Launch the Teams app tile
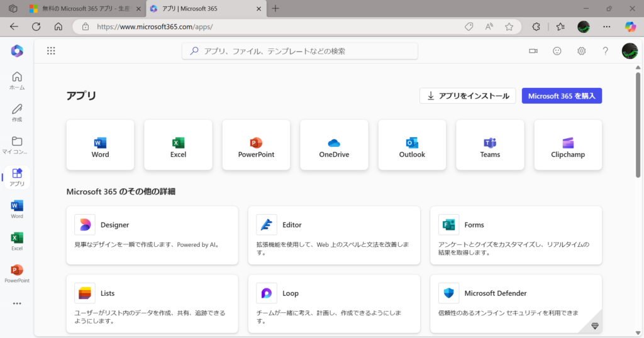This screenshot has height=338, width=644. 490,144
